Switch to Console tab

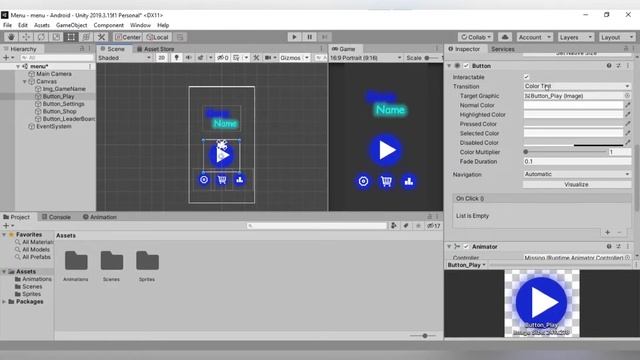(x=56, y=217)
